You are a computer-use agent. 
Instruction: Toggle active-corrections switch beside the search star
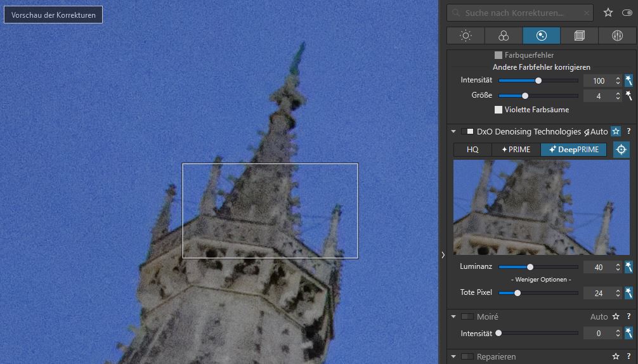[x=627, y=13]
